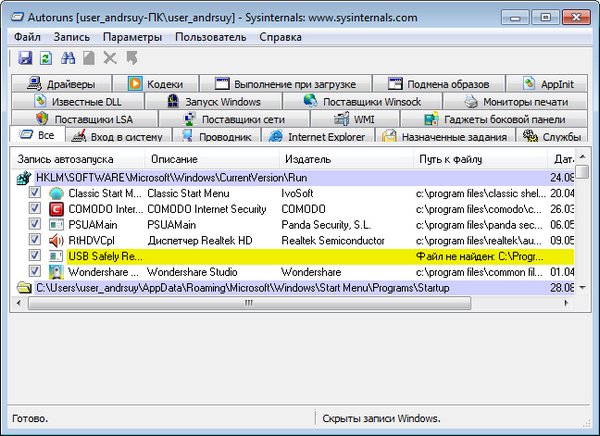This screenshot has height=436, width=600.
Task: Click the vertical scrollbar down arrow
Action: coord(584,286)
